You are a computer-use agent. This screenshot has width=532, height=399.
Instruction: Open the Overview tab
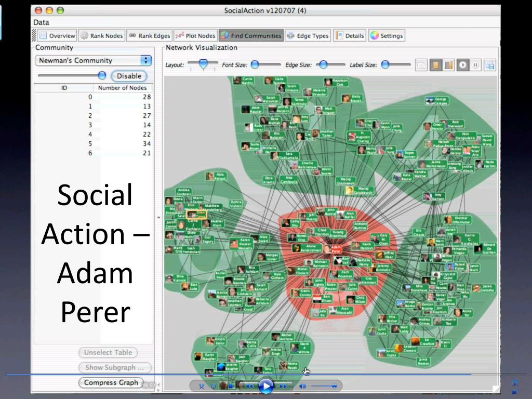pyautogui.click(x=57, y=36)
